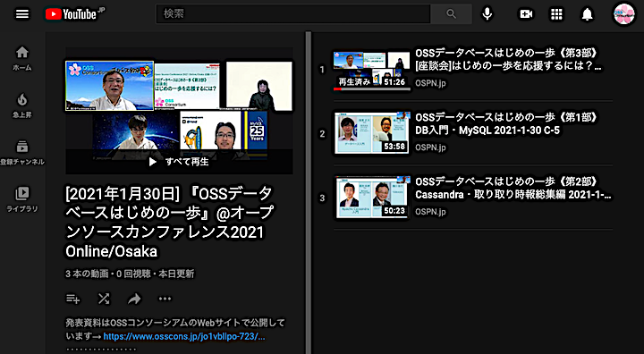The height and width of the screenshot is (354, 644).
Task: Open 急上昇 trending in the sidebar
Action: coord(22,105)
